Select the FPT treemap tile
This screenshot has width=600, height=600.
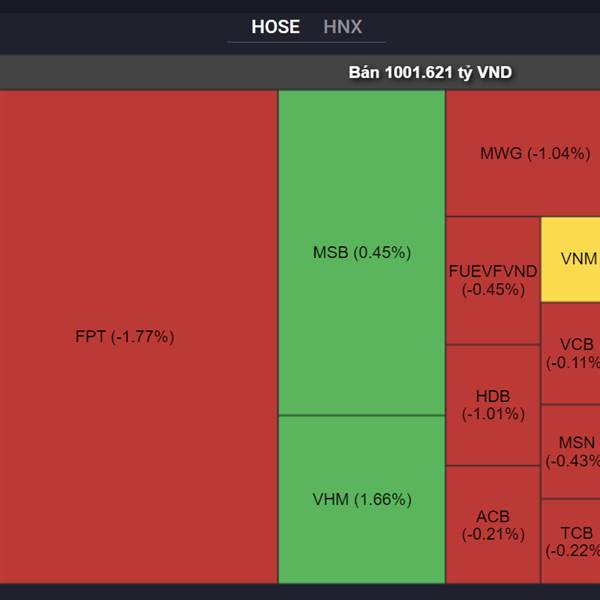[x=138, y=337]
